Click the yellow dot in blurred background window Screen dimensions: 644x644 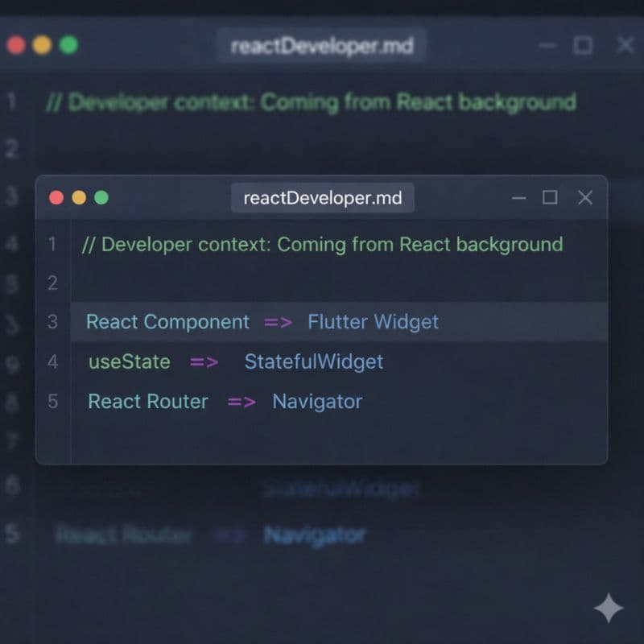42,45
